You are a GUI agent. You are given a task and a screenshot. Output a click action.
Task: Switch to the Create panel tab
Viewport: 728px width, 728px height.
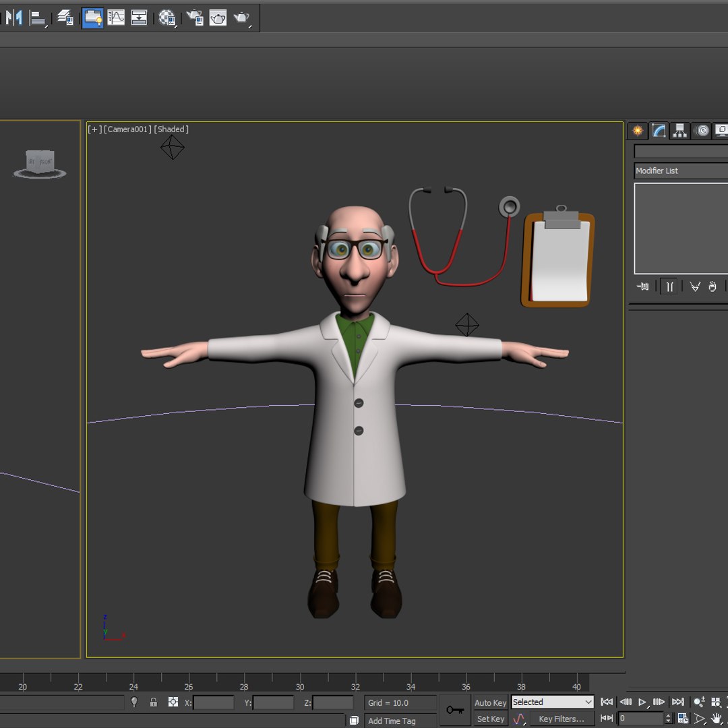[x=638, y=131]
